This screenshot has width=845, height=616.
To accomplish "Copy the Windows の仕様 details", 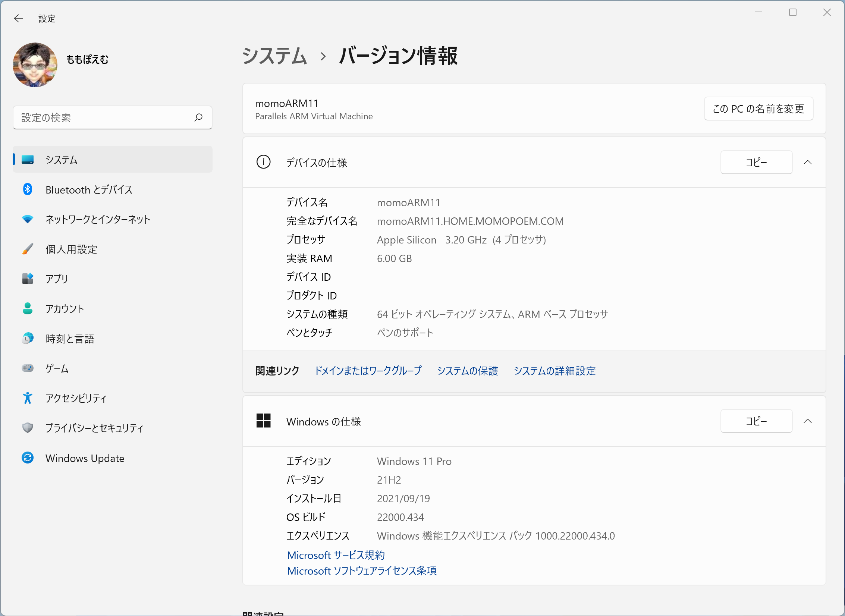I will tap(756, 421).
